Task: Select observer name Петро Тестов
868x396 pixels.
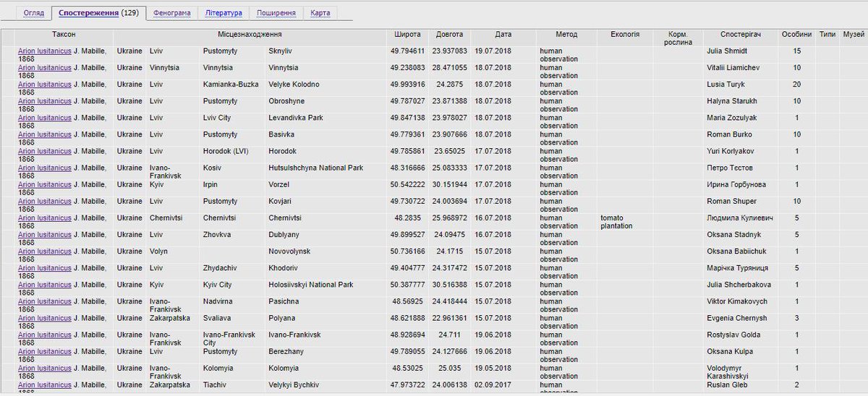Action: point(730,168)
